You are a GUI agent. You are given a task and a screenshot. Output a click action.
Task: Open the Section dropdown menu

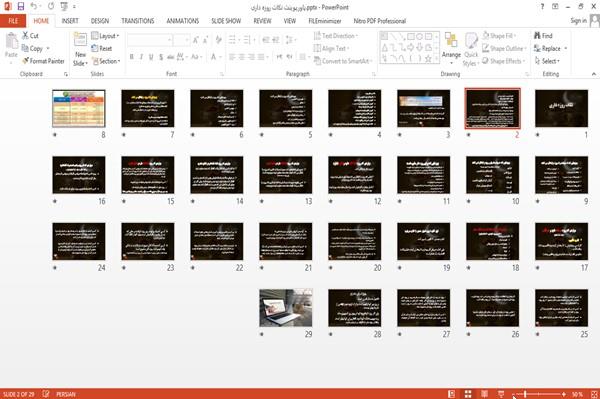(x=106, y=61)
